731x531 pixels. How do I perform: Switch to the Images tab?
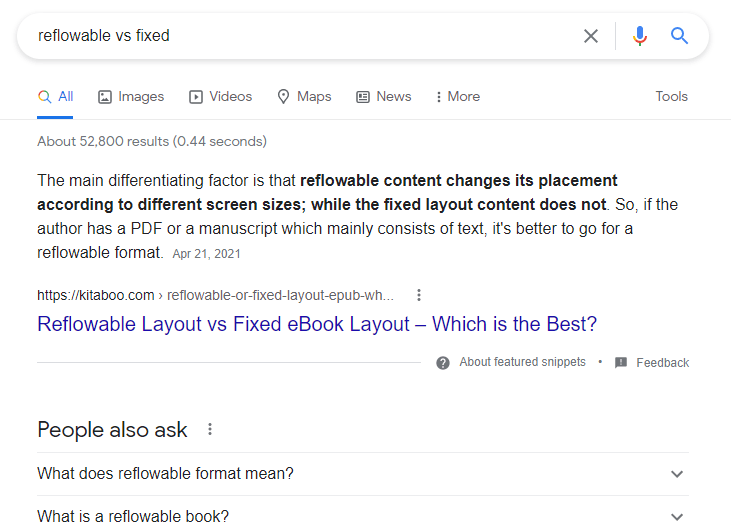[x=131, y=97]
